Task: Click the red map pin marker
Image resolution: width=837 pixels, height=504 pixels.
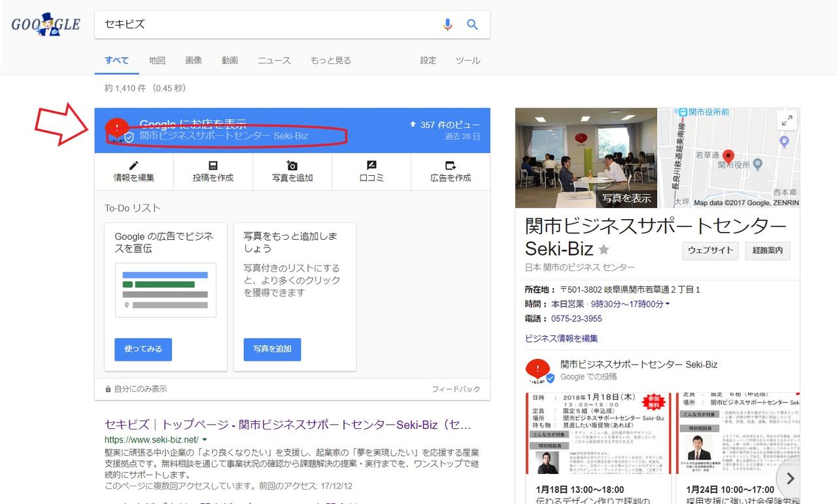Action: [728, 157]
